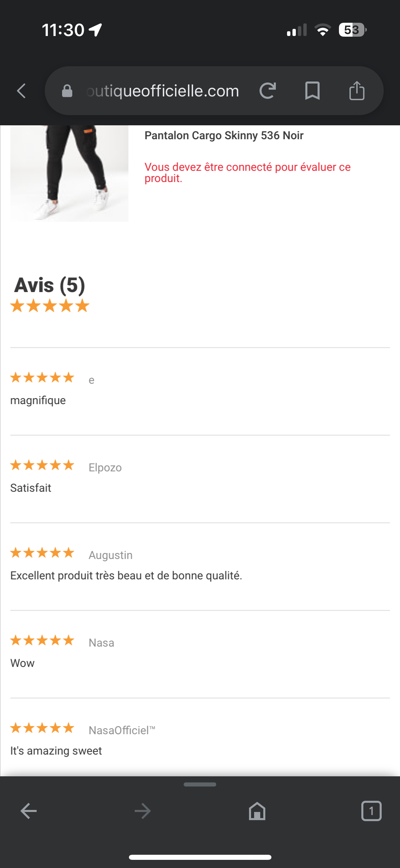Tap the browser back chevron beside address bar
The height and width of the screenshot is (868, 400).
[x=21, y=91]
